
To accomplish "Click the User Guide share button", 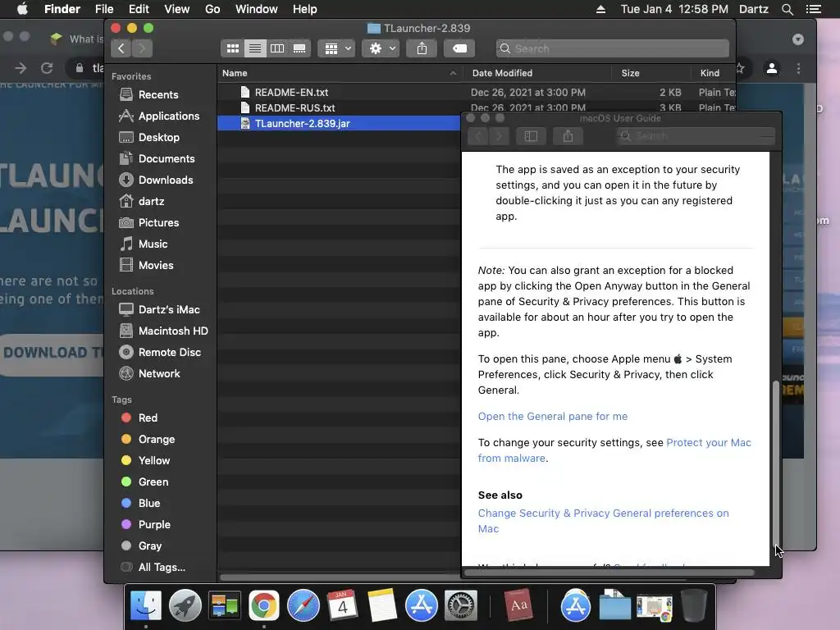I will 568,136.
